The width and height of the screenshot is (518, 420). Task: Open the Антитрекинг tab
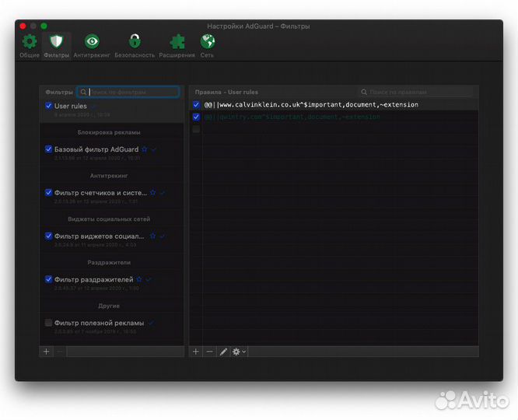[92, 46]
